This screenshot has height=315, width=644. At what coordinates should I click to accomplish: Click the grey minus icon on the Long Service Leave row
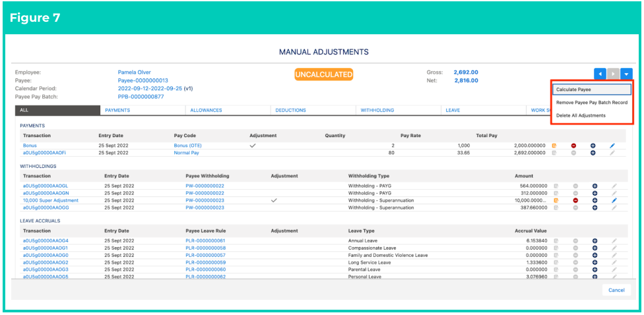575,262
